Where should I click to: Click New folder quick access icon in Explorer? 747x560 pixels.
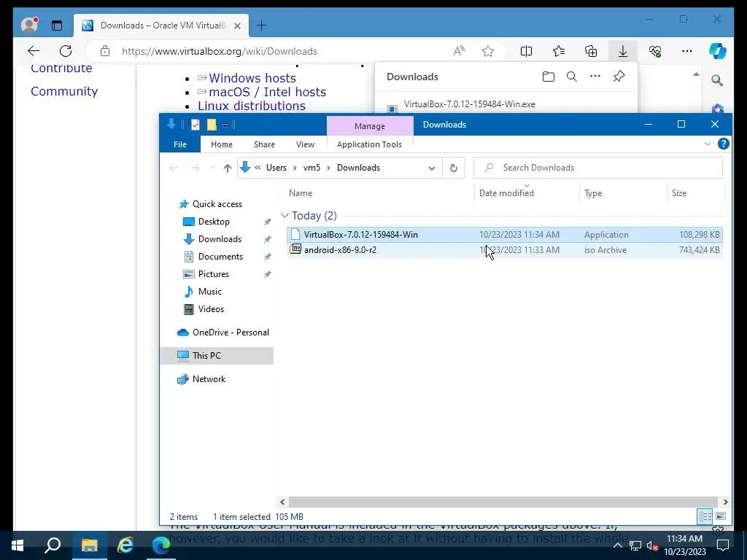[212, 125]
